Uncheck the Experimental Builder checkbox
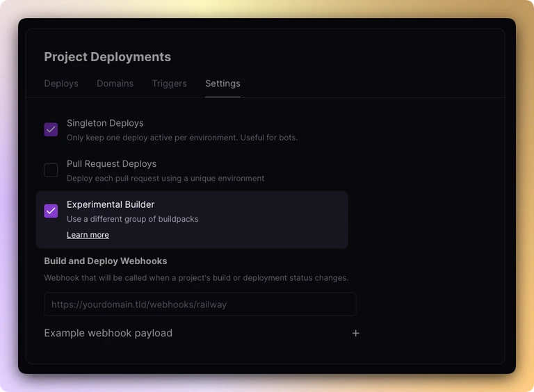 (51, 211)
